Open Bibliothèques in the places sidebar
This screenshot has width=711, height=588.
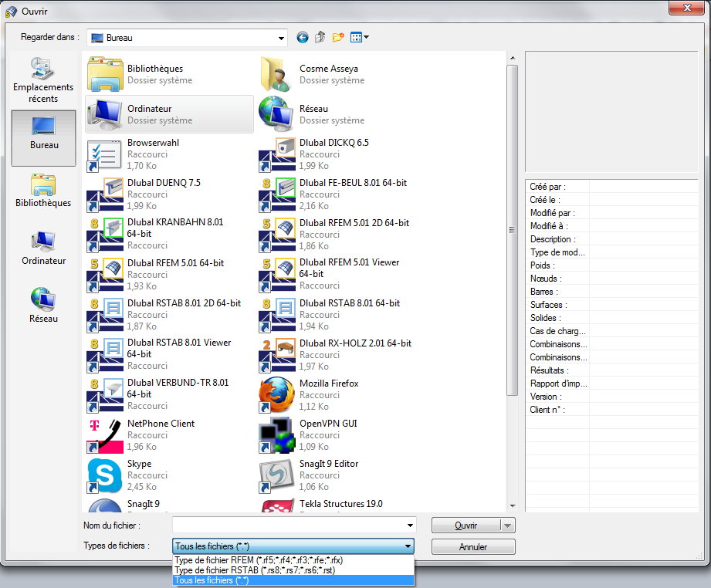(x=43, y=191)
